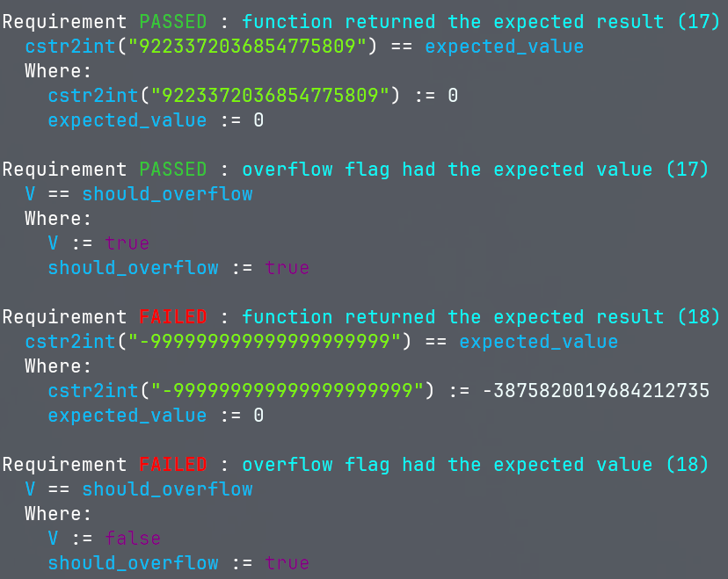Screen dimensions: 728x579
Task: Click the green PASSED status for function result (17)
Action: coord(172,21)
